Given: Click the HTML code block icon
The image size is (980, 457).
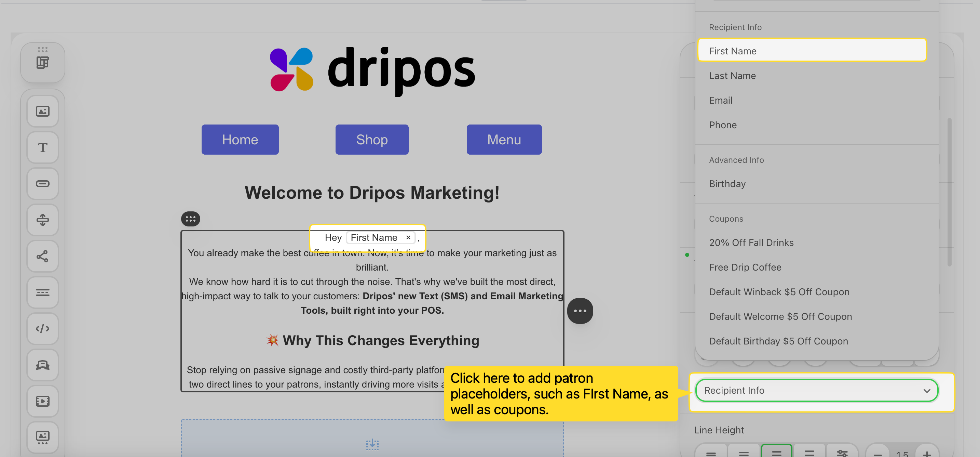Looking at the screenshot, I should (x=43, y=328).
